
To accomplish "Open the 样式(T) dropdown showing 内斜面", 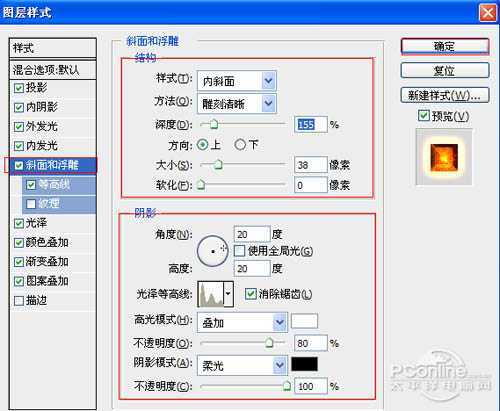I will [237, 81].
